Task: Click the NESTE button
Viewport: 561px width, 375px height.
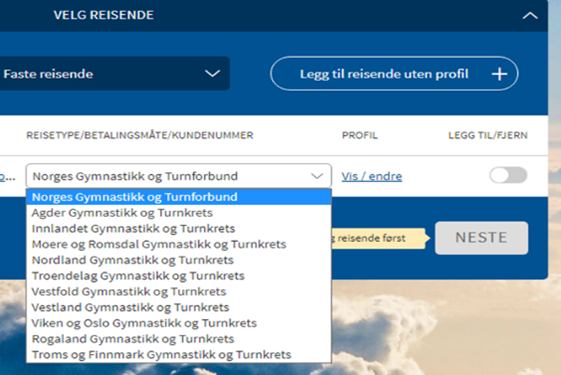Action: [x=482, y=238]
